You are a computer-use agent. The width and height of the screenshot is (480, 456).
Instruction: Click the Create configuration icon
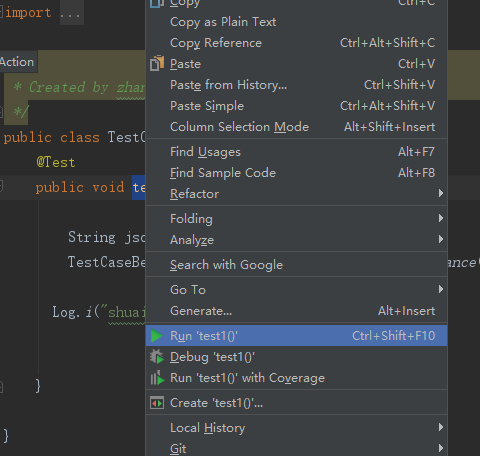coord(157,403)
